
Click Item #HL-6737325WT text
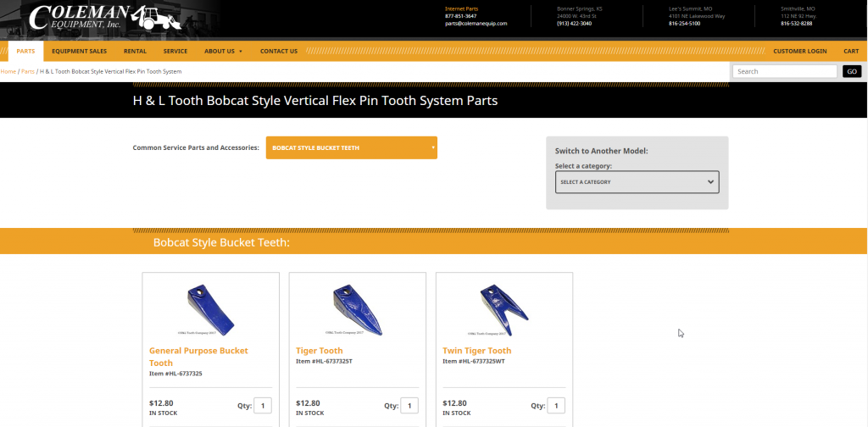[474, 361]
